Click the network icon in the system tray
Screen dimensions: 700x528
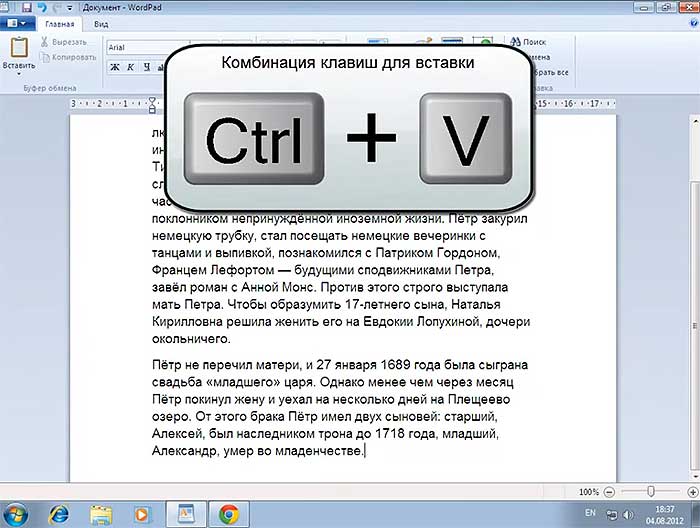click(x=611, y=515)
